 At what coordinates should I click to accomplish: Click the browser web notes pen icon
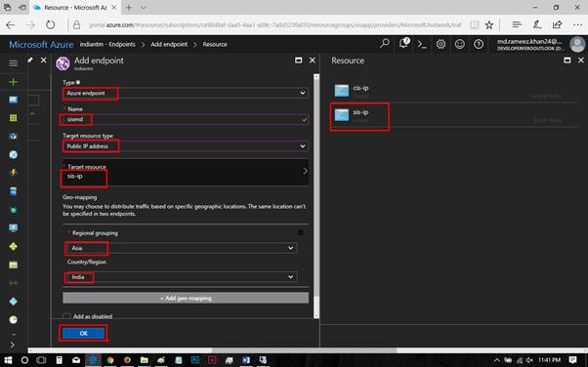tap(537, 24)
